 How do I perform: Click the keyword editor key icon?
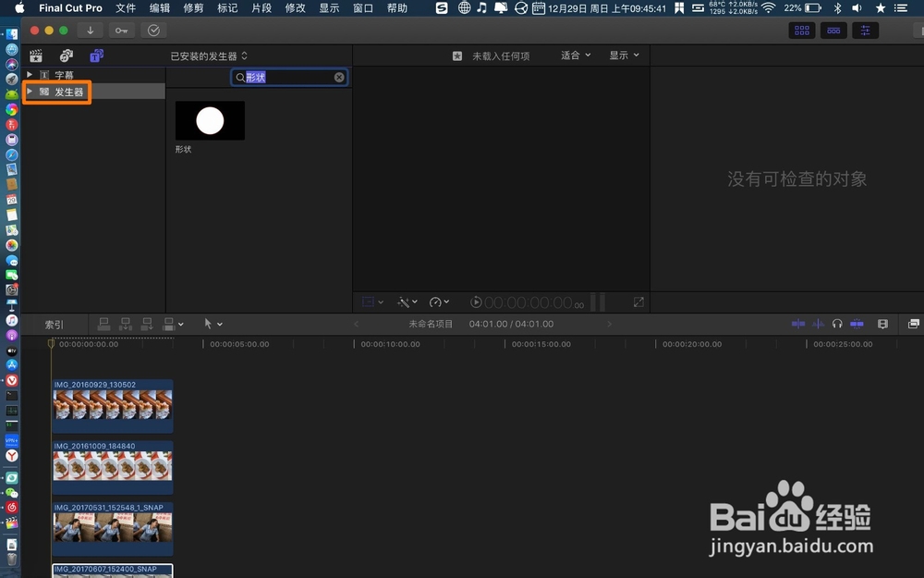click(x=121, y=31)
